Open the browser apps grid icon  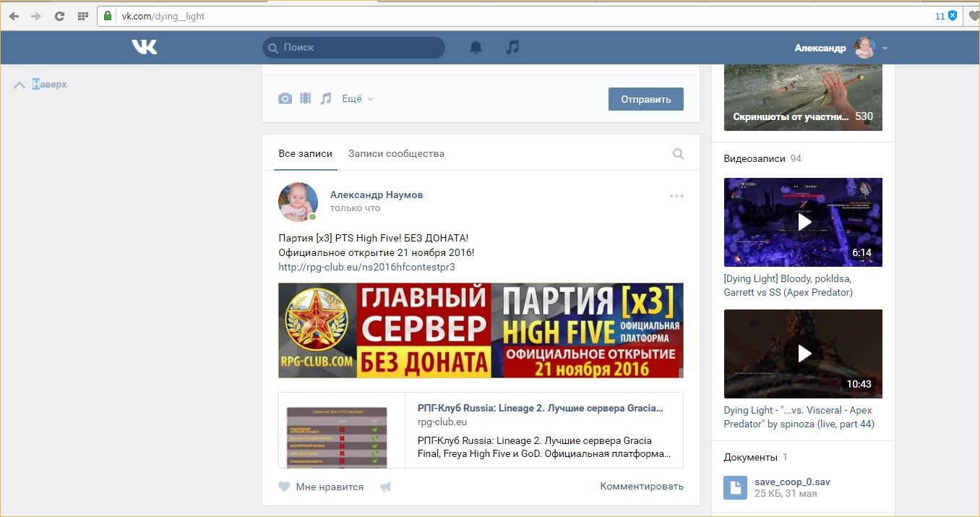tap(82, 16)
